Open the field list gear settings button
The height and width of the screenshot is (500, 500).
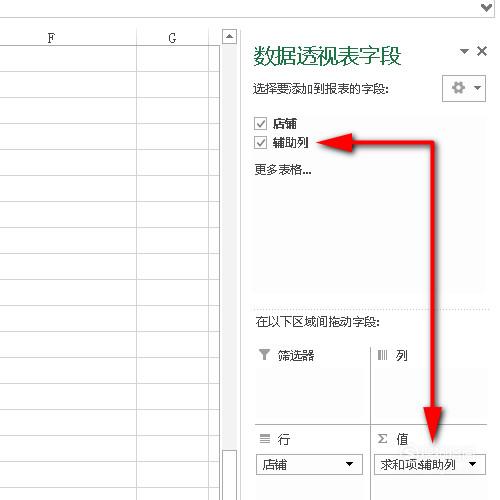[464, 88]
